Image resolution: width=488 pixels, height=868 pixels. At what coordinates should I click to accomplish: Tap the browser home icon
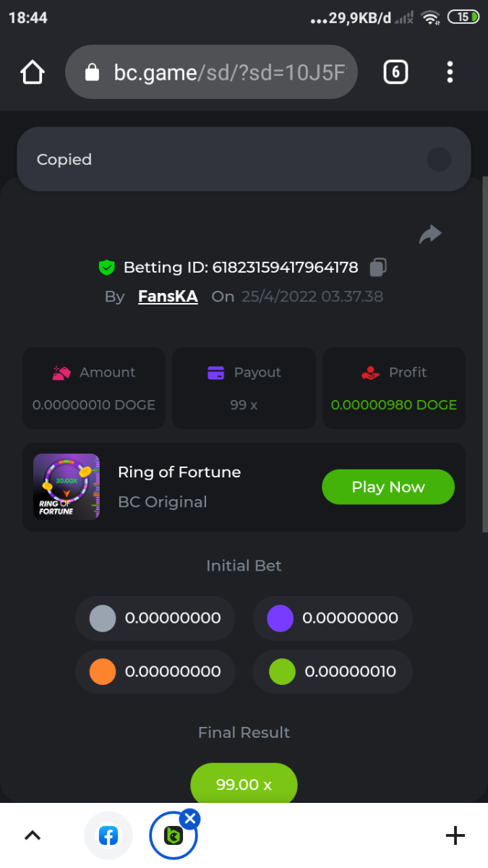click(x=33, y=72)
